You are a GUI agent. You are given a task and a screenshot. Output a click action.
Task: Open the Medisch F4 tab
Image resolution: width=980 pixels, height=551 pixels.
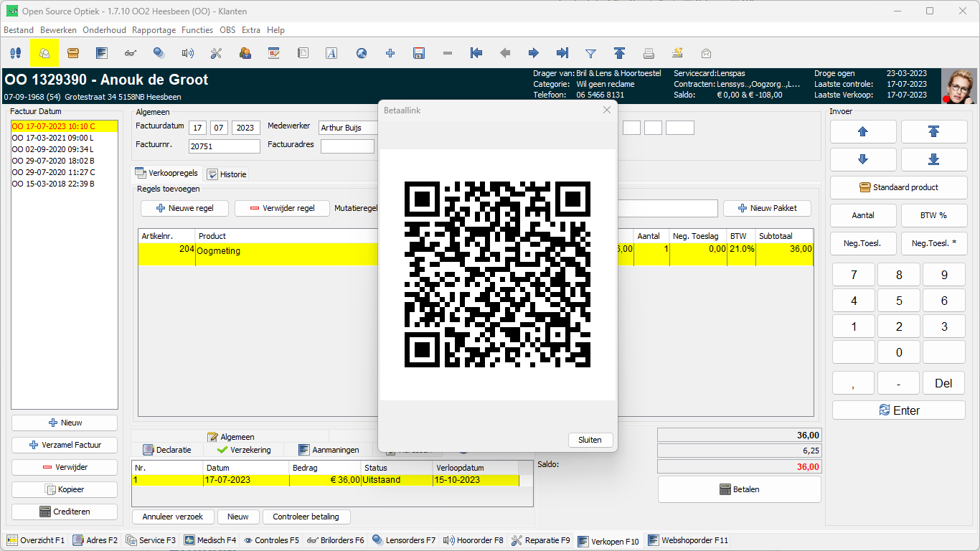click(209, 540)
